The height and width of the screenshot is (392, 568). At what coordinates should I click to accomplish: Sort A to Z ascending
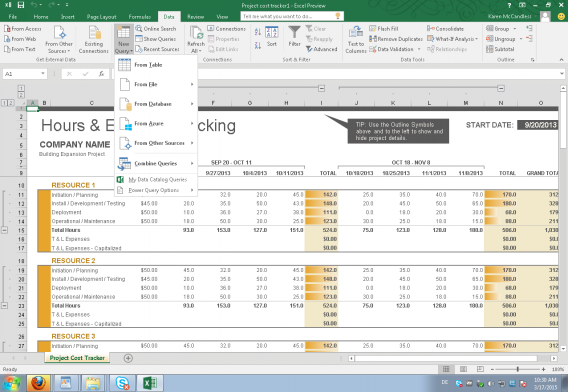[x=258, y=32]
